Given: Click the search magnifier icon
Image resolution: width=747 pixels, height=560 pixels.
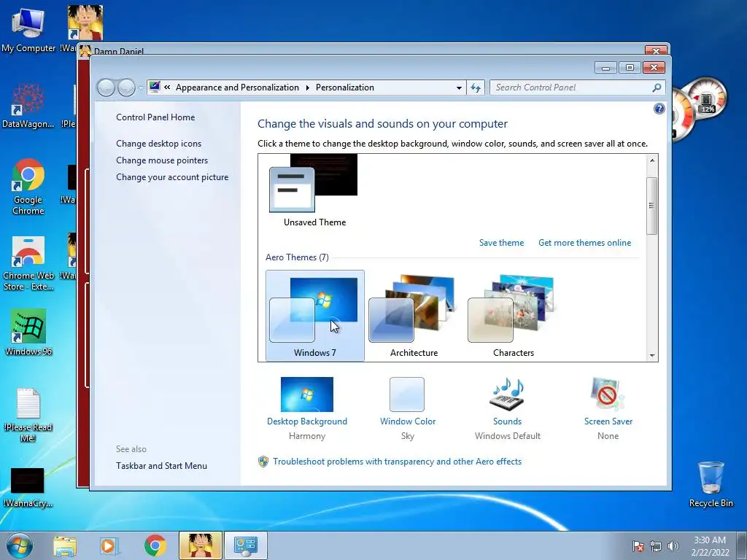Looking at the screenshot, I should [x=657, y=87].
